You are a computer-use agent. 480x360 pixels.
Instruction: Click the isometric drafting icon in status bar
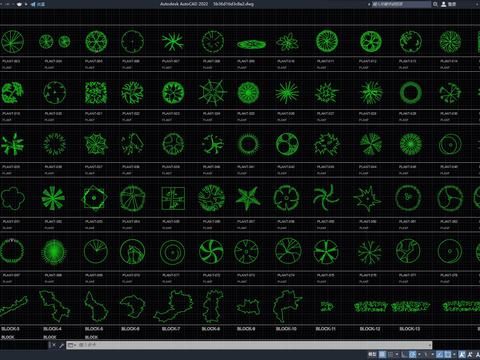click(x=426, y=354)
